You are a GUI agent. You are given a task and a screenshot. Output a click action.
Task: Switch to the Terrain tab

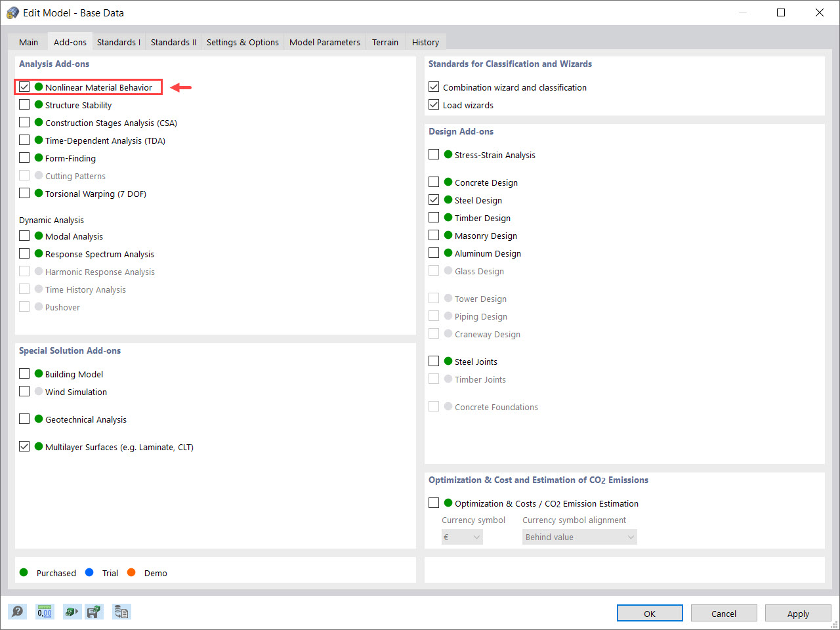(x=385, y=41)
